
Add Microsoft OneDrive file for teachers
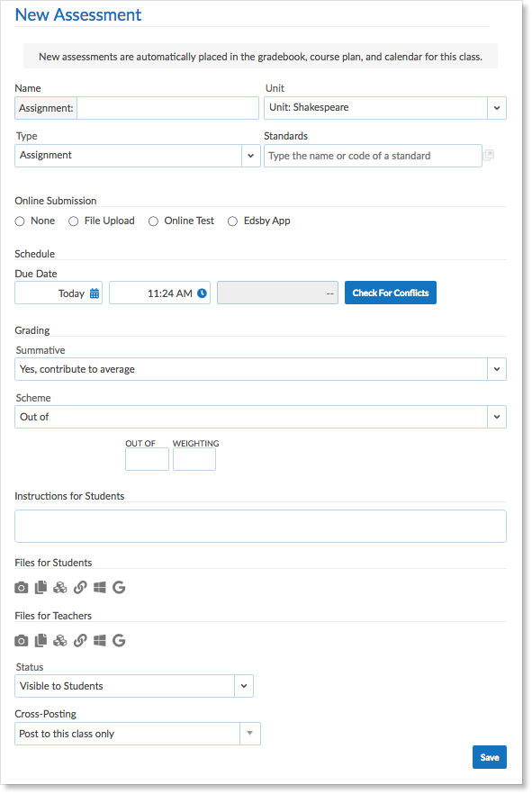[x=100, y=641]
